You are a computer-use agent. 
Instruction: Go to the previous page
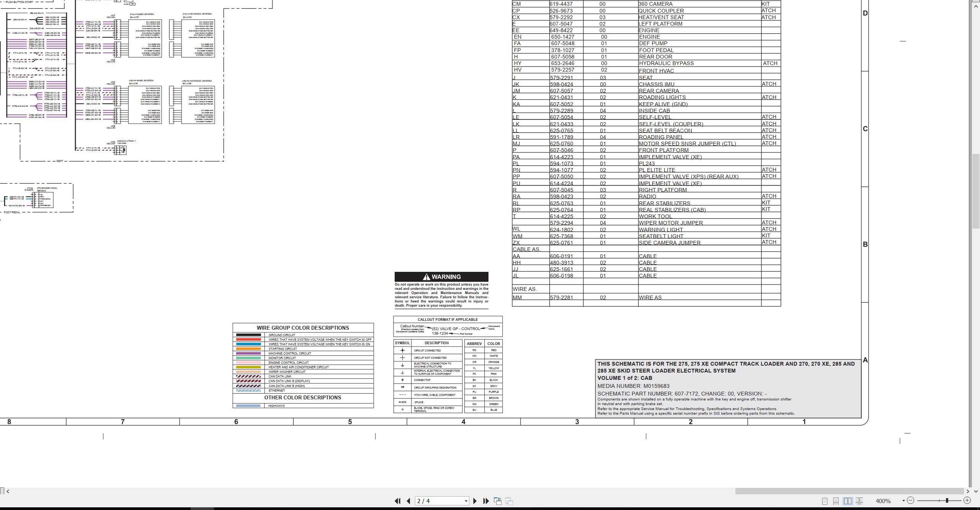point(408,501)
